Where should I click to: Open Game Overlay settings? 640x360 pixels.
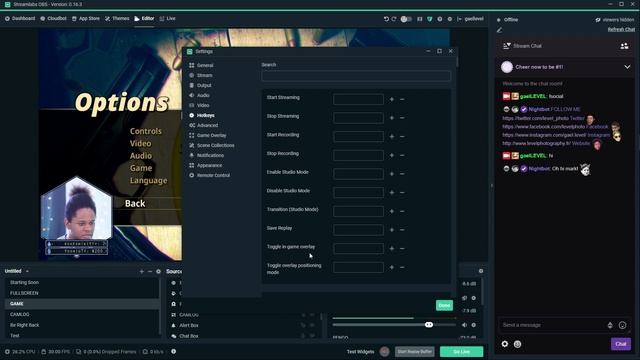coord(208,135)
